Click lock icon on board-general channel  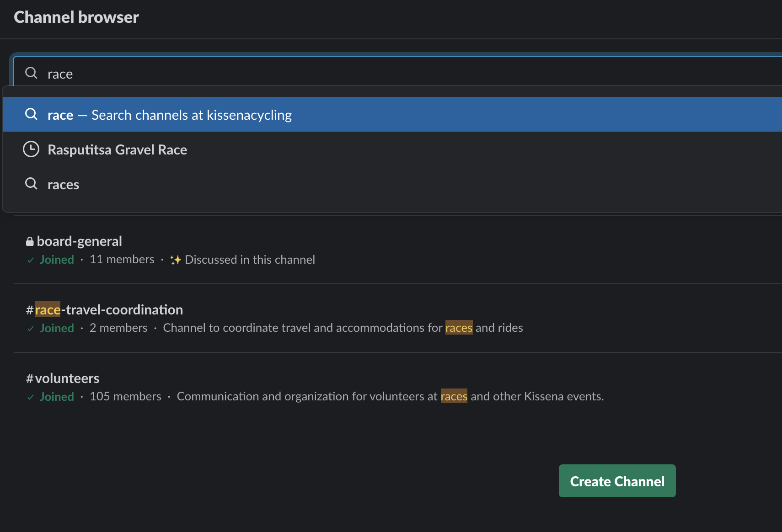[x=30, y=241]
